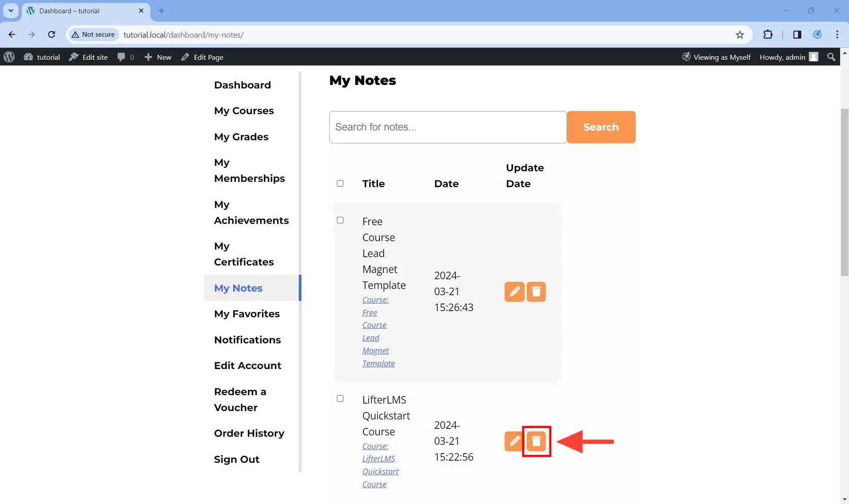This screenshot has width=849, height=504.
Task: Close the Dashboard – tutorial tab
Action: [141, 11]
